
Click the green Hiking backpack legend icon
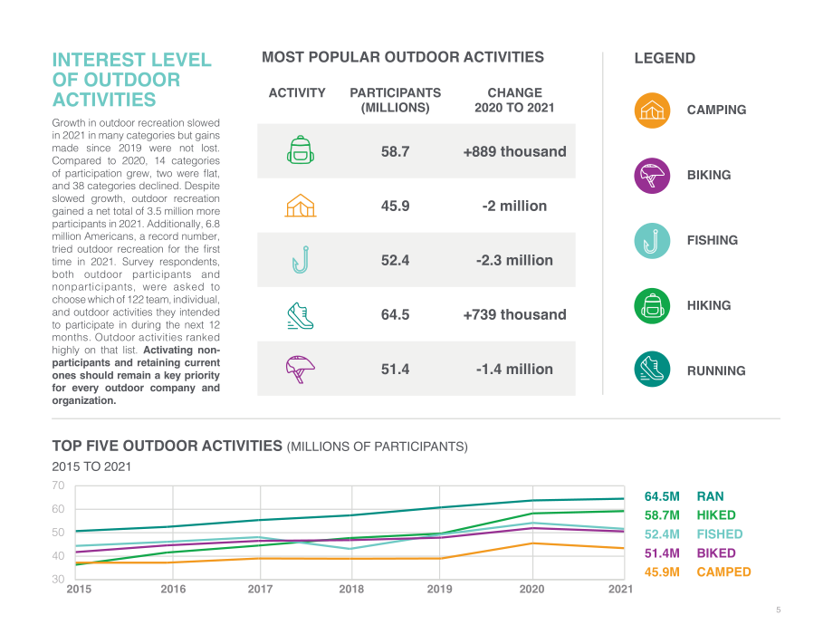point(652,305)
